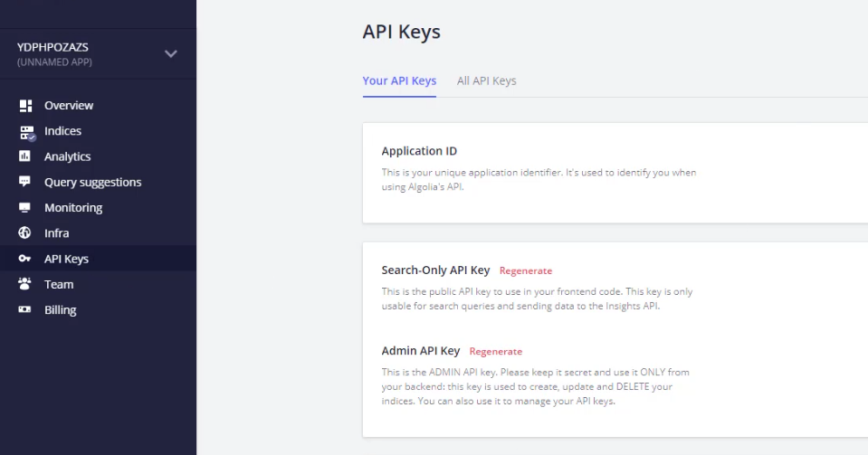Viewport: 868px width, 455px height.
Task: Regenerate the Admin API Key
Action: [495, 352]
